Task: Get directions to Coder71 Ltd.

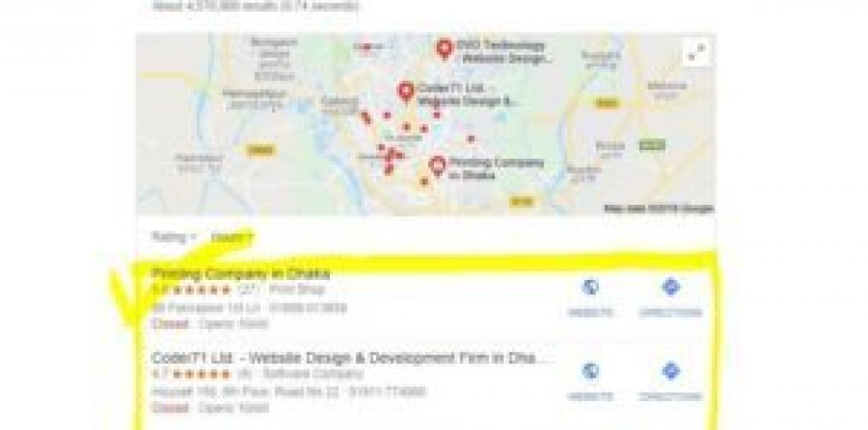Action: pos(670,382)
